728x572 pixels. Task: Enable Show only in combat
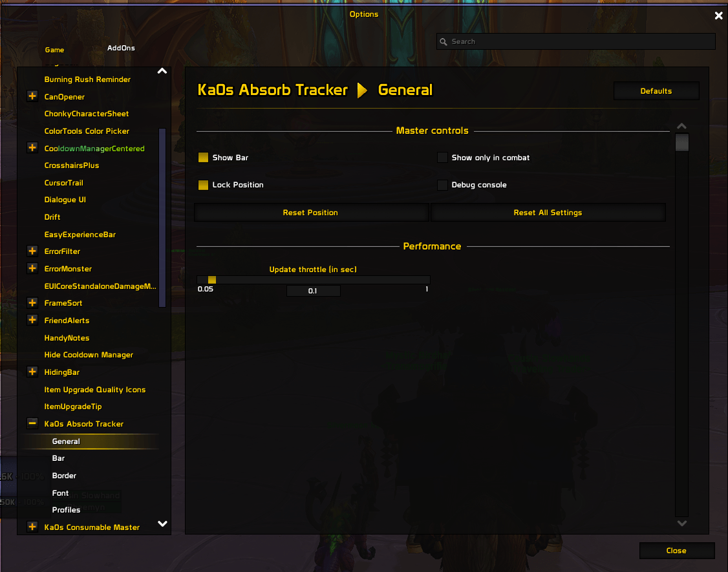pos(442,158)
